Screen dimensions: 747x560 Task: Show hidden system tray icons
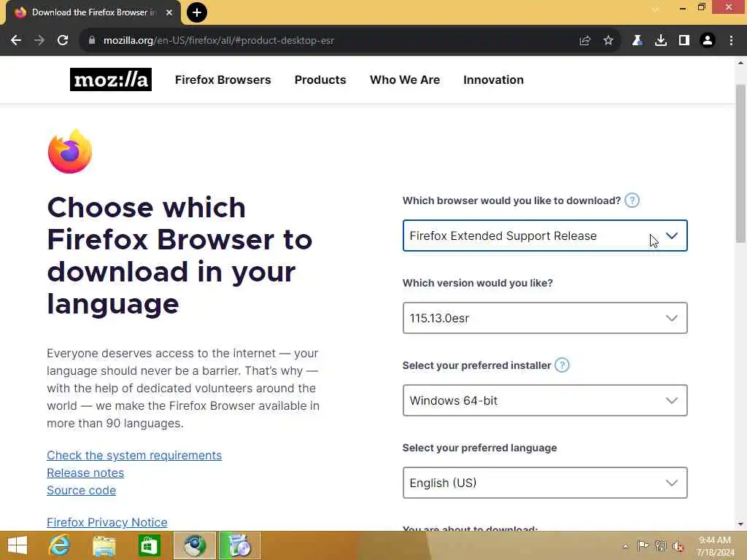[x=625, y=546]
